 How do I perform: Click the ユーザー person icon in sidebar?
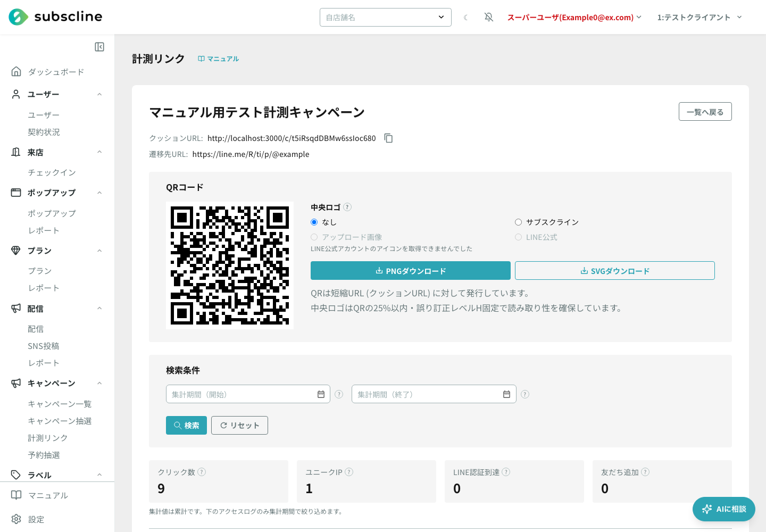click(x=16, y=94)
